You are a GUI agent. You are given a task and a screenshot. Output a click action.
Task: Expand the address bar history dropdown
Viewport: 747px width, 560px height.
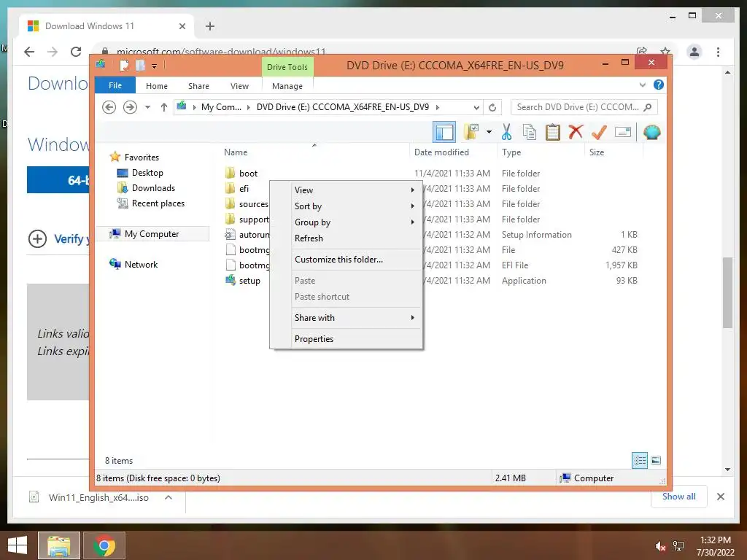tap(476, 107)
